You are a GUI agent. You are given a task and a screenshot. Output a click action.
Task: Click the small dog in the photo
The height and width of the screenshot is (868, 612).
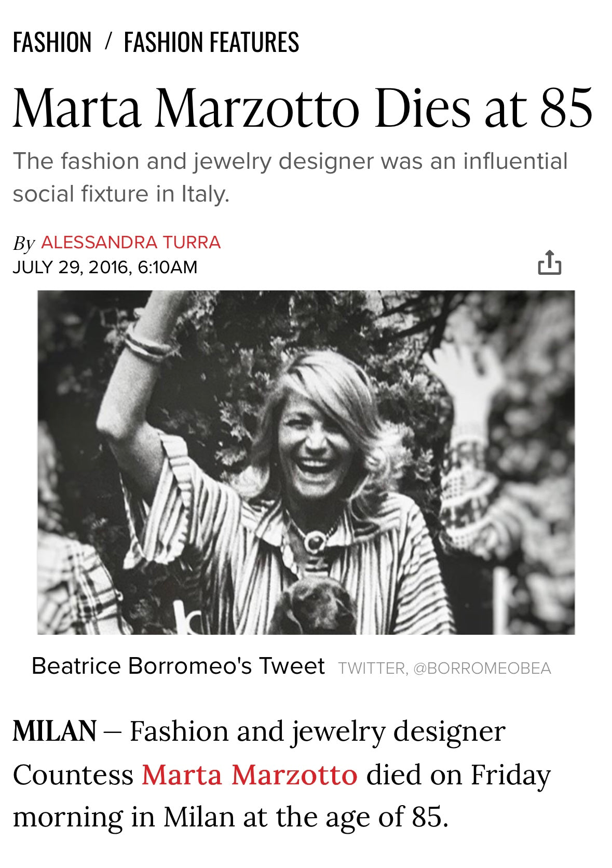pos(314,605)
